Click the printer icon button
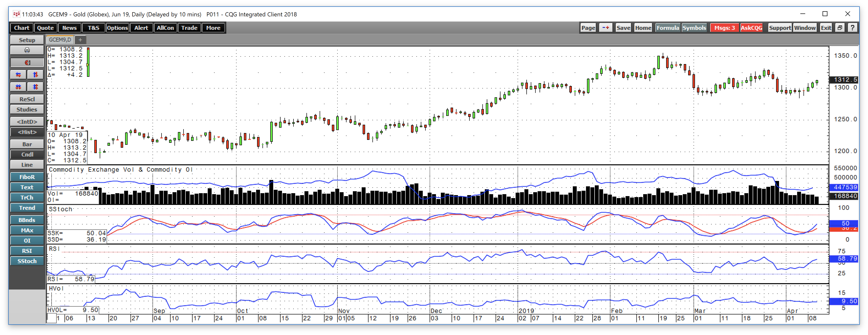This screenshot has height=335, width=868. pyautogui.click(x=27, y=50)
